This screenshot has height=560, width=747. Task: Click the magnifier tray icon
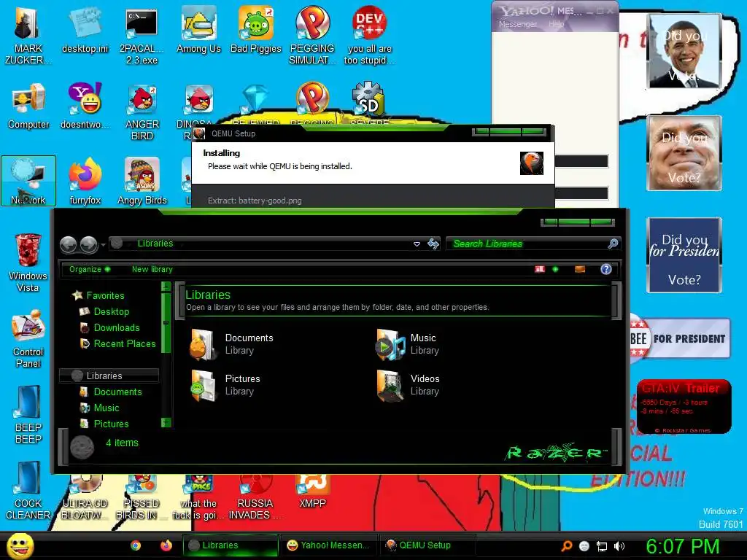click(566, 545)
